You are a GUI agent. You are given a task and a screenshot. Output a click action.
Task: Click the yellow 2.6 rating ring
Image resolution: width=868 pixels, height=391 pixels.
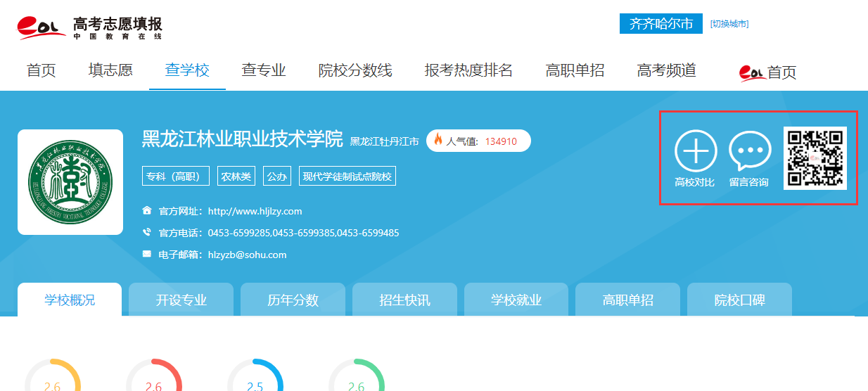[53, 375]
